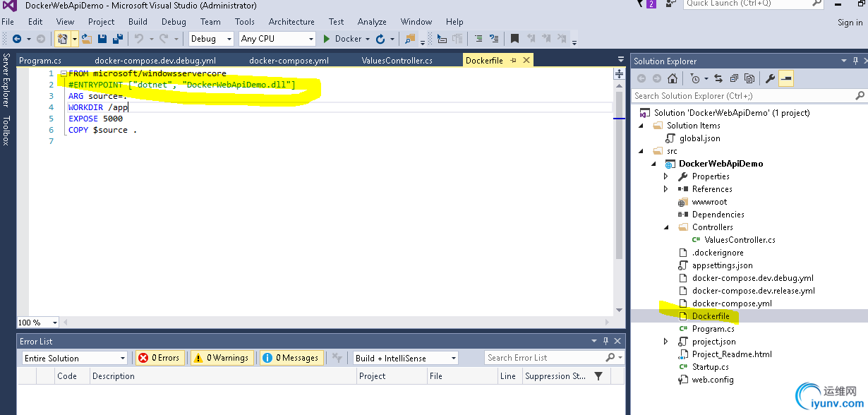Open the Server Explorer side tab
868x415 pixels.
(x=6, y=80)
